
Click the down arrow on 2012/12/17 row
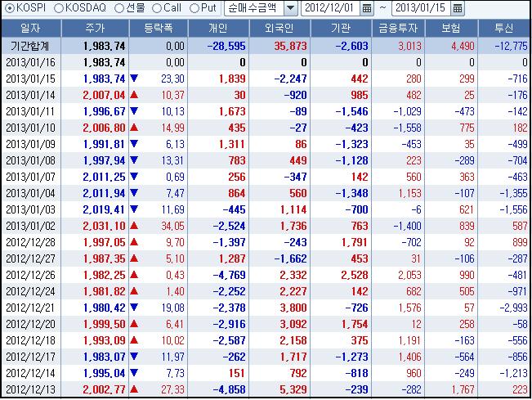point(134,356)
